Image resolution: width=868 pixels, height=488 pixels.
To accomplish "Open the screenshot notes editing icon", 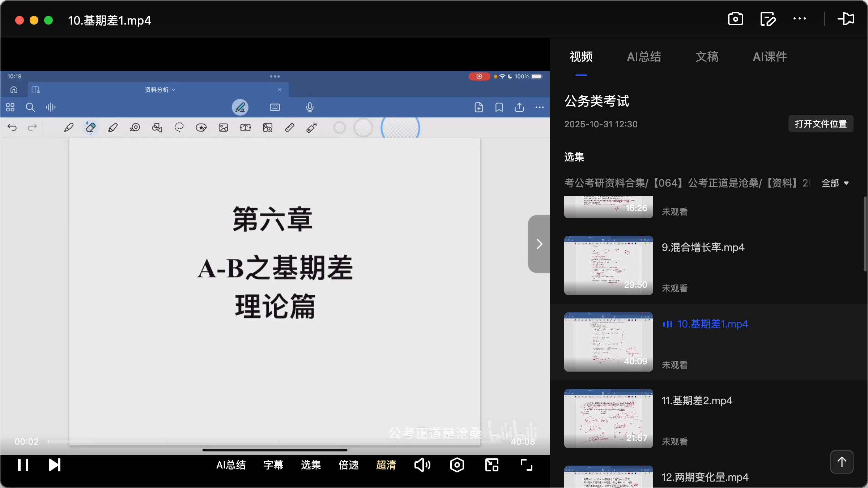I will [x=768, y=19].
